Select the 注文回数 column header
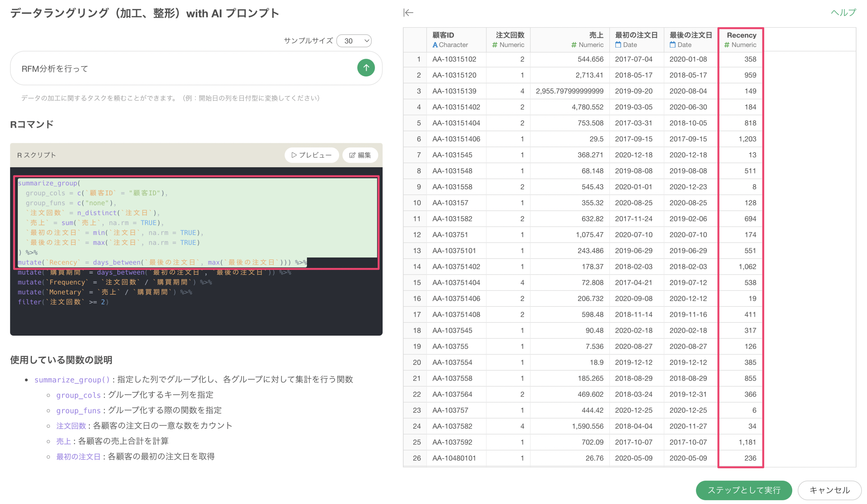Viewport: 867px width, 504px height. (x=508, y=40)
